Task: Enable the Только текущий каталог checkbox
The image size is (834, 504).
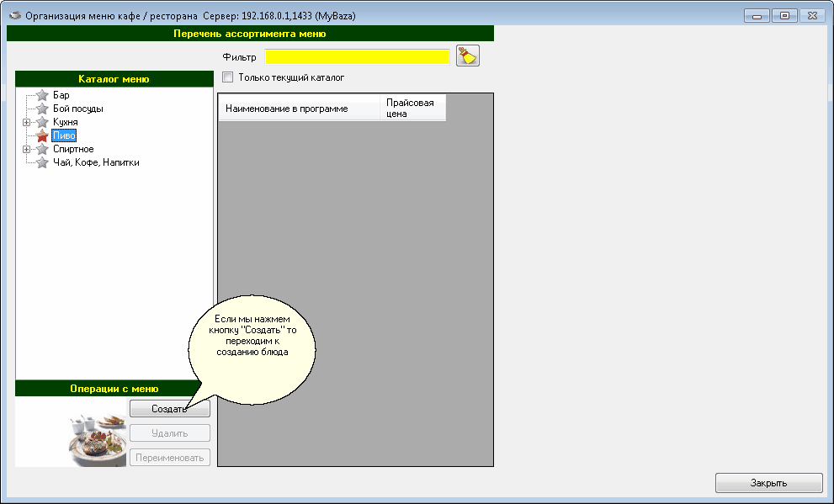Action: coord(227,77)
